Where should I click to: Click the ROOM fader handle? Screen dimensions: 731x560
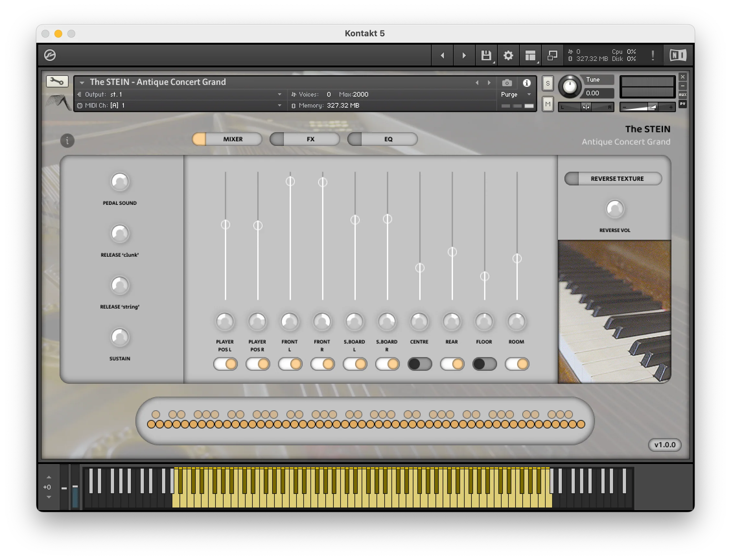(517, 258)
